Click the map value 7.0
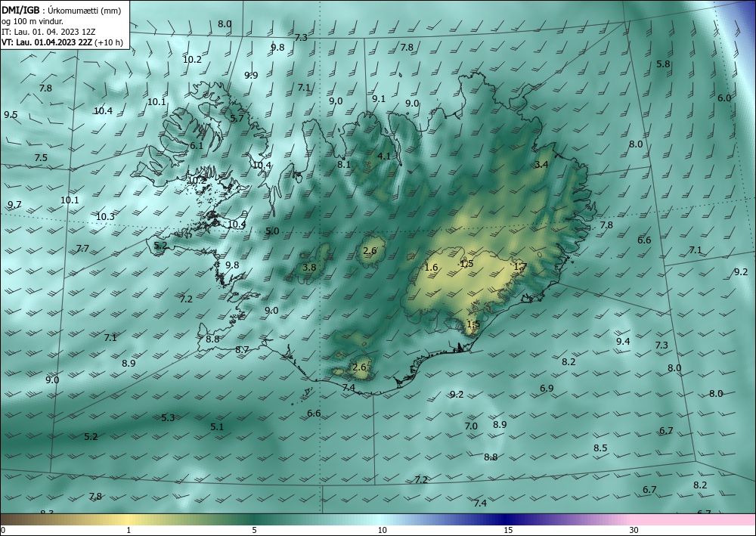Image resolution: width=756 pixels, height=536 pixels. tap(471, 426)
